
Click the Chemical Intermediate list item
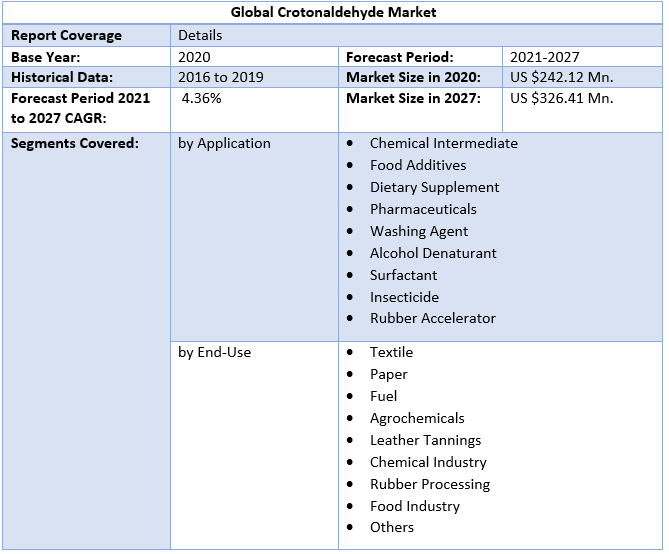(443, 143)
